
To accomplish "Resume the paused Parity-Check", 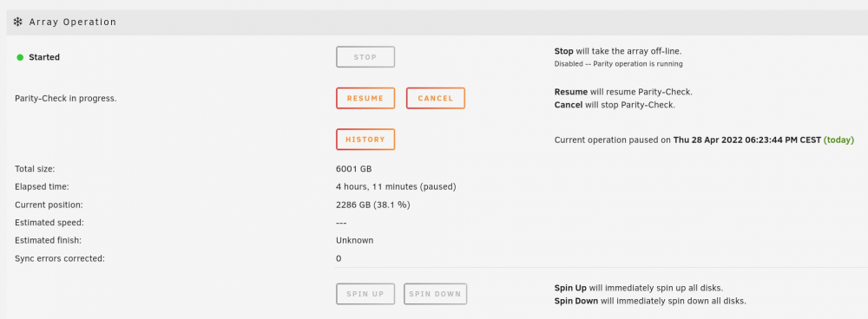I will point(365,99).
